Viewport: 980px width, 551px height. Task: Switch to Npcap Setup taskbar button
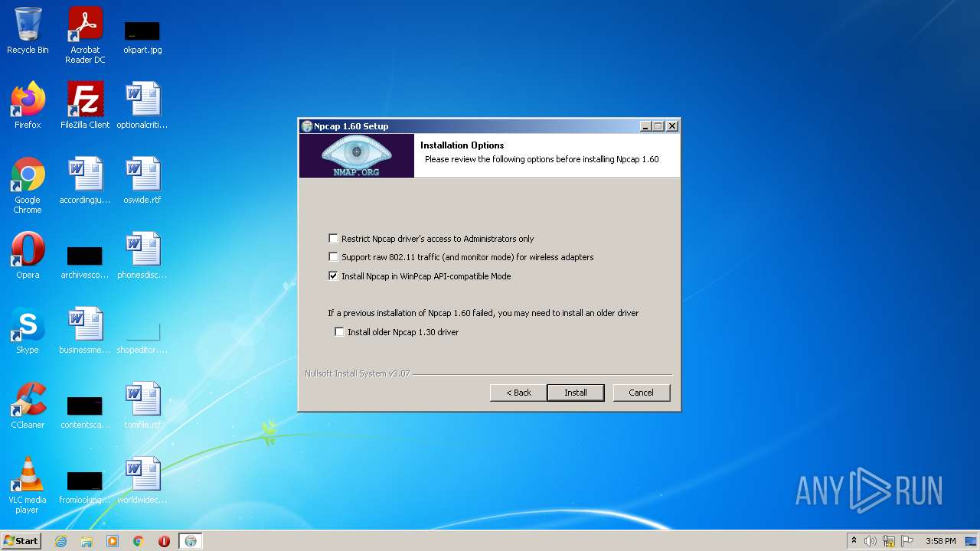(191, 541)
